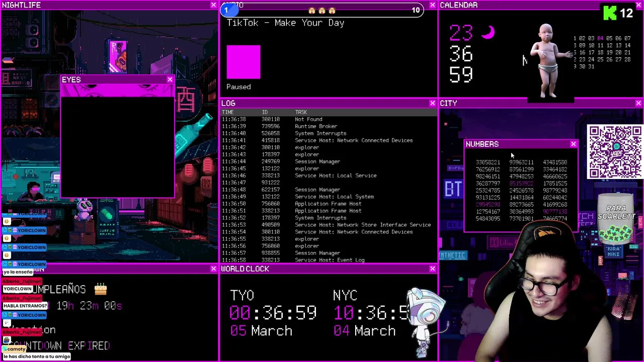Click the TASK column header in LOG
The height and width of the screenshot is (362, 644).
301,112
